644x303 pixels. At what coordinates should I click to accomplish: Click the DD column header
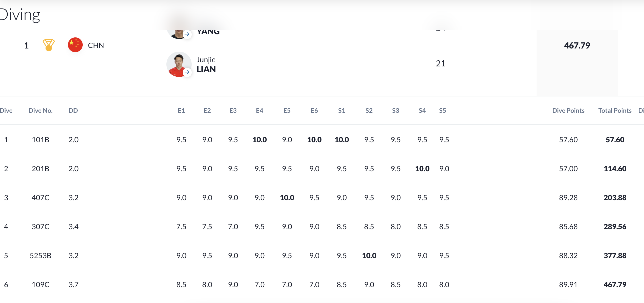[73, 111]
